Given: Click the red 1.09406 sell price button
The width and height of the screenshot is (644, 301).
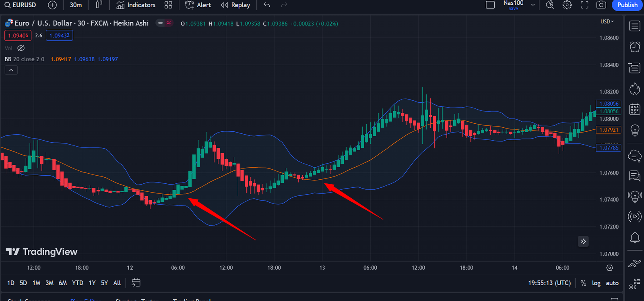Looking at the screenshot, I should pos(18,35).
